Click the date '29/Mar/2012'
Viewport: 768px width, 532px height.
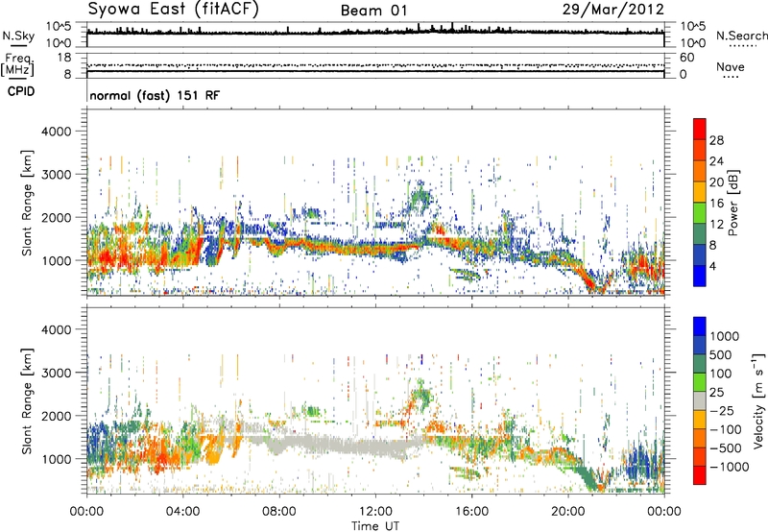pos(612,9)
